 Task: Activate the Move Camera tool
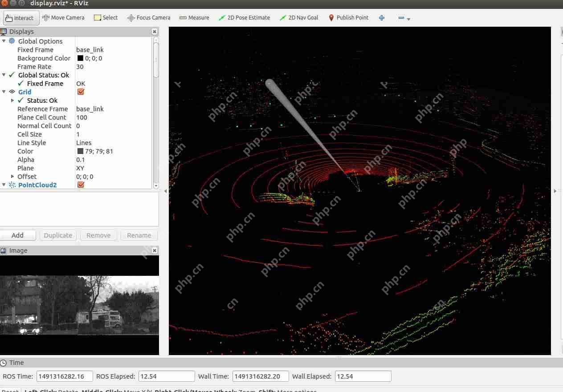[x=63, y=18]
